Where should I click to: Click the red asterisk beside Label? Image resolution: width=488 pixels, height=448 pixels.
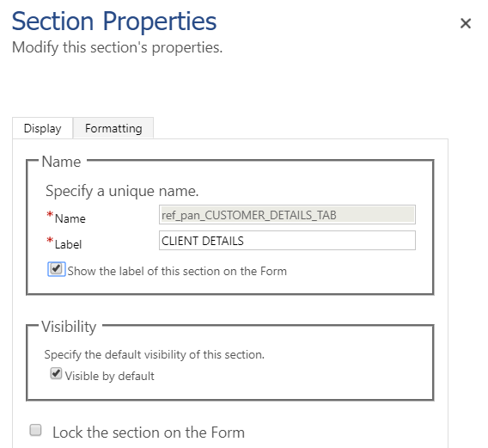(x=50, y=241)
